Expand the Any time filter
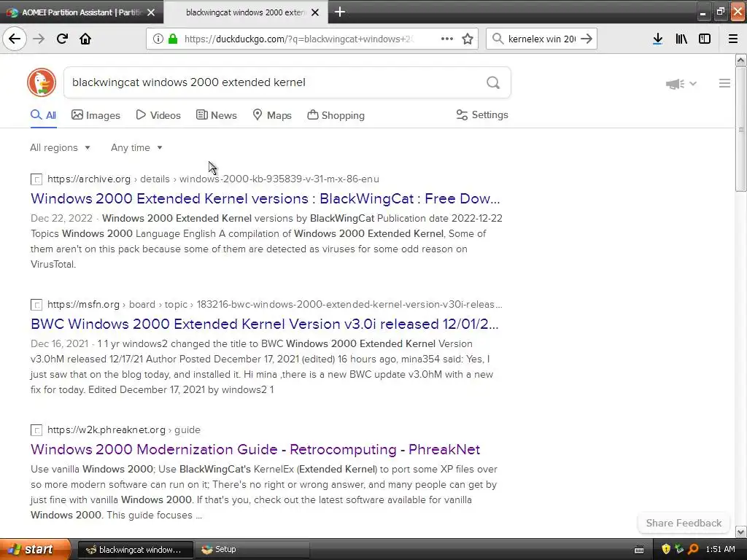This screenshot has width=747, height=560. pos(136,147)
